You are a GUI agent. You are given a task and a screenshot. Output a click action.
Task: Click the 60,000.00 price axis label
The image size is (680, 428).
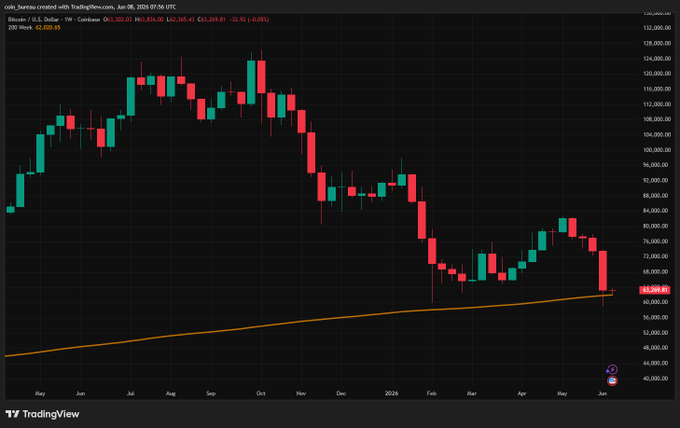pyautogui.click(x=657, y=302)
